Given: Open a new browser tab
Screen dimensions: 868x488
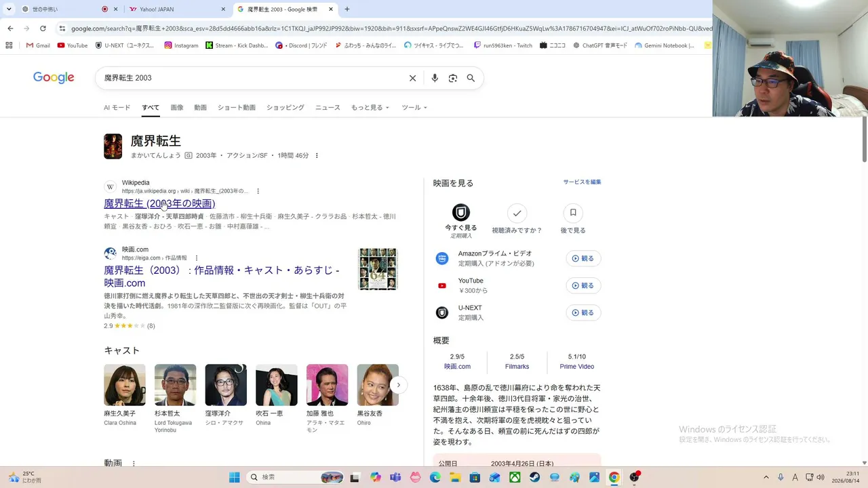Looking at the screenshot, I should coord(347,9).
